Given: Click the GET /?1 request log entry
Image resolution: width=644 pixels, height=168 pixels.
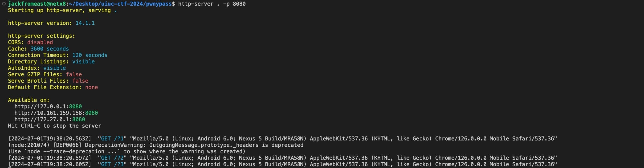Looking at the screenshot, I should pyautogui.click(x=112, y=139).
